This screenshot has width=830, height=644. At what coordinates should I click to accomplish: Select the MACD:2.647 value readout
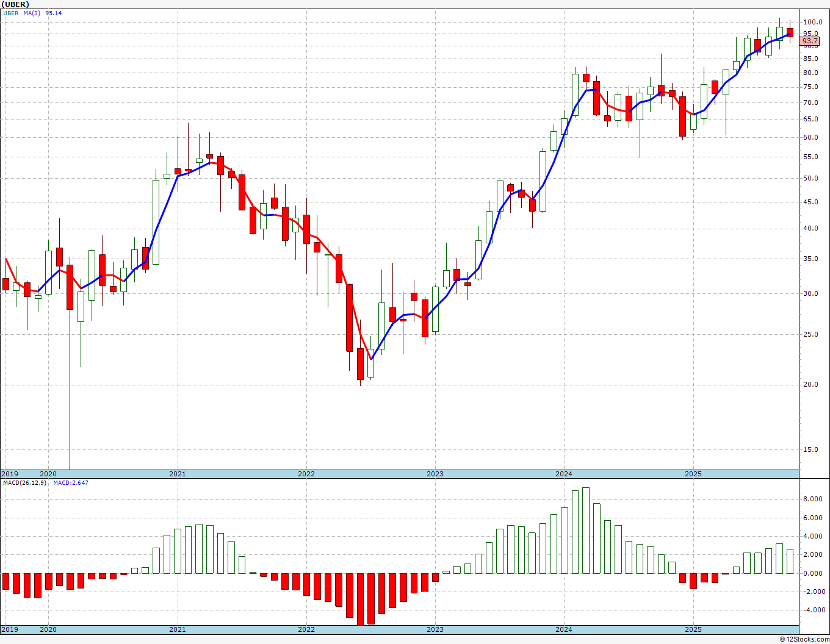(71, 483)
